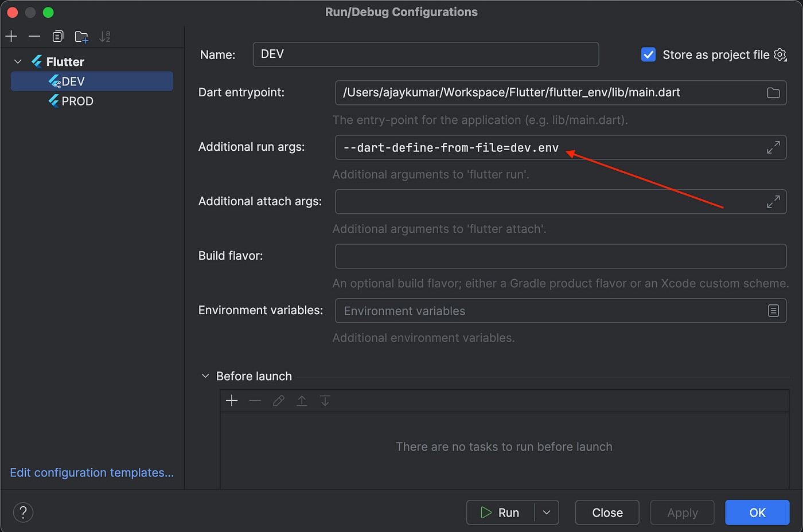The width and height of the screenshot is (803, 532).
Task: Open Edit configuration templates link
Action: (x=92, y=472)
